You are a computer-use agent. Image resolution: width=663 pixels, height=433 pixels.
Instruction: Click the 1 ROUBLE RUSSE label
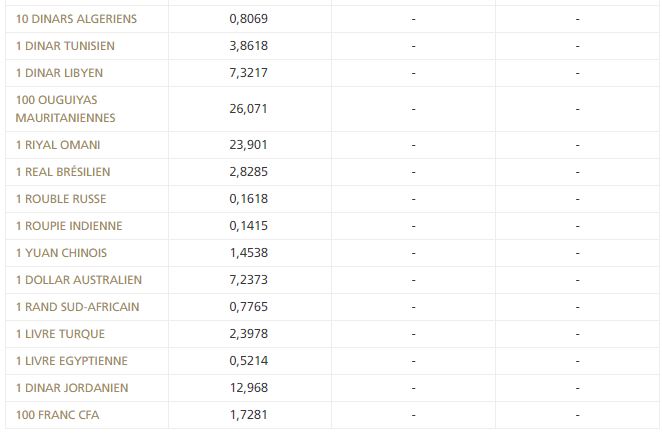(61, 199)
